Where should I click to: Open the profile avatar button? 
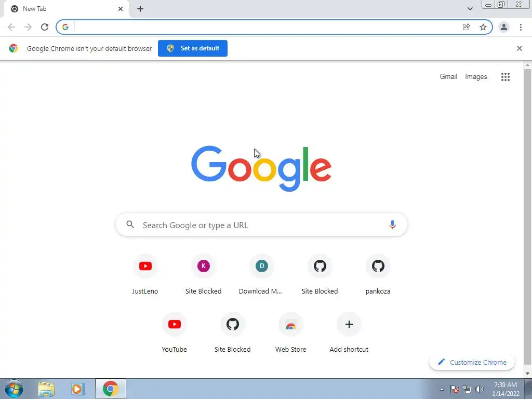tap(504, 27)
